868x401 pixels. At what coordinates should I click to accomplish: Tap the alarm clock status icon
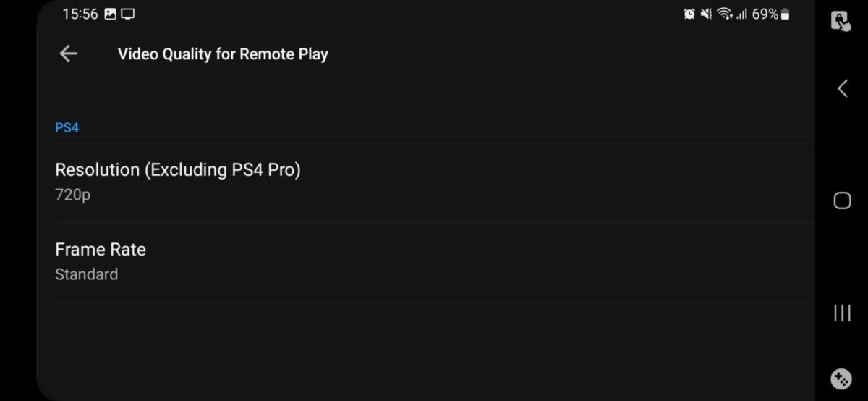tap(689, 14)
